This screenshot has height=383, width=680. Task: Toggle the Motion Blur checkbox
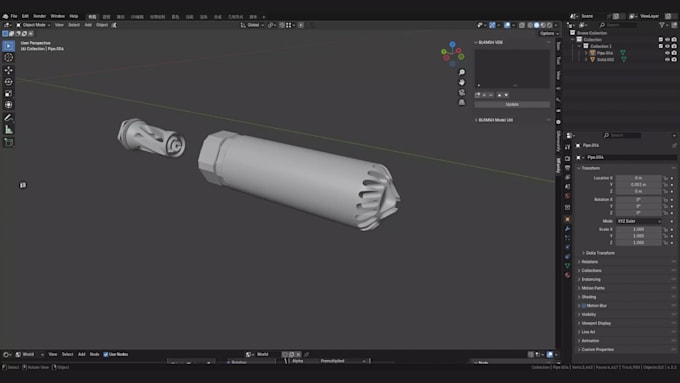tap(584, 306)
